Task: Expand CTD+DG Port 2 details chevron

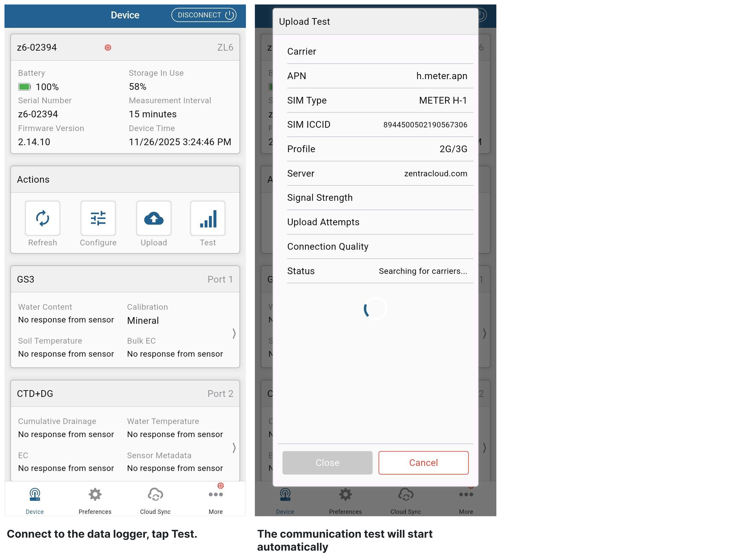Action: click(234, 448)
